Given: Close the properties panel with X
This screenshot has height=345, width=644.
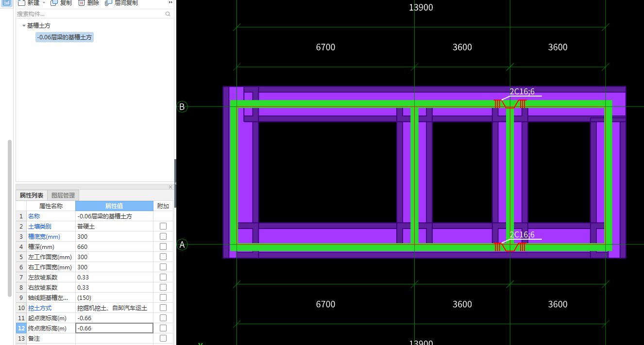Looking at the screenshot, I should tap(170, 187).
